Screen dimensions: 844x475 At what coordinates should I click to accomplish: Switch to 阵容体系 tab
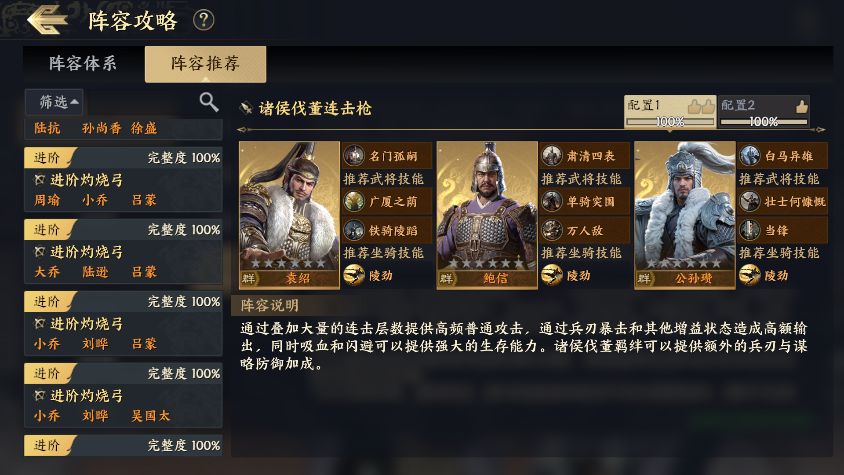point(83,63)
